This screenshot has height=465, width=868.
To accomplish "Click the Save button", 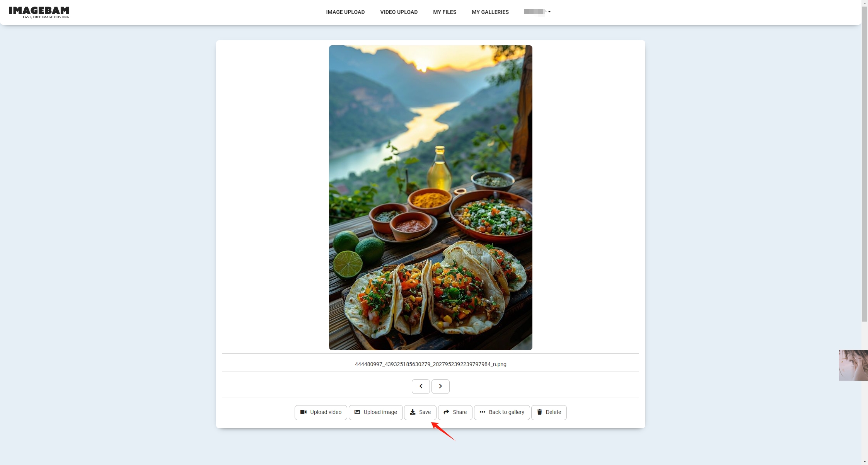I will pos(420,412).
